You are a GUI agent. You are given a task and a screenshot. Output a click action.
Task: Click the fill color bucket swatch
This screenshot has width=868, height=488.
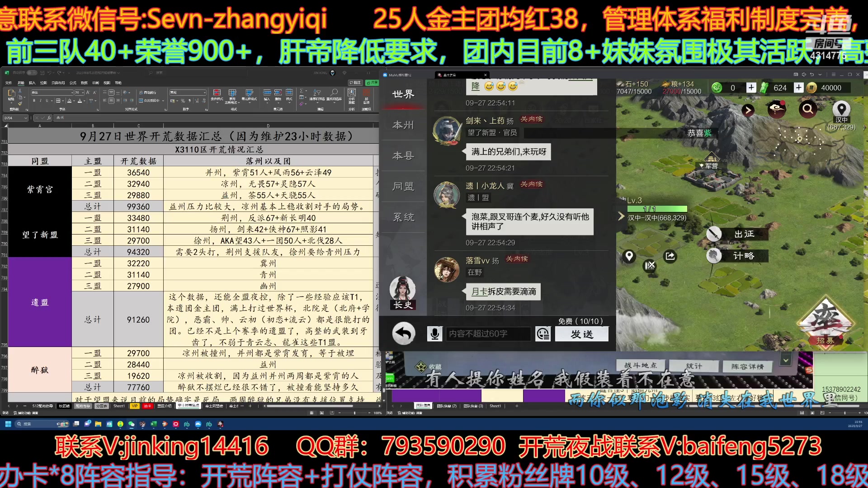[x=69, y=100]
